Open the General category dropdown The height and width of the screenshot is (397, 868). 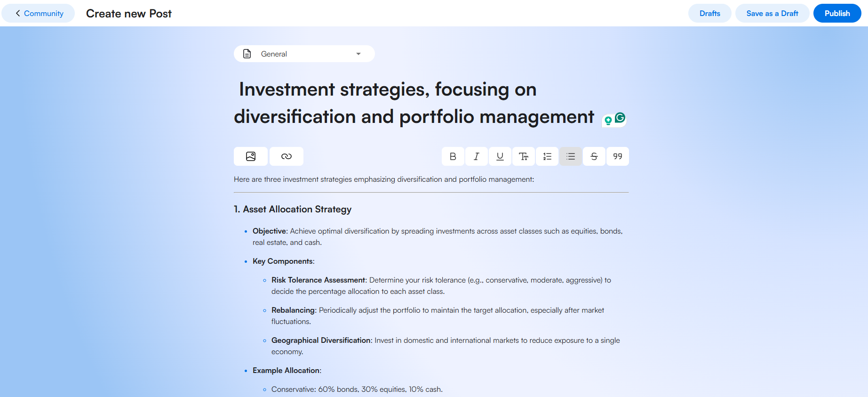click(x=304, y=54)
